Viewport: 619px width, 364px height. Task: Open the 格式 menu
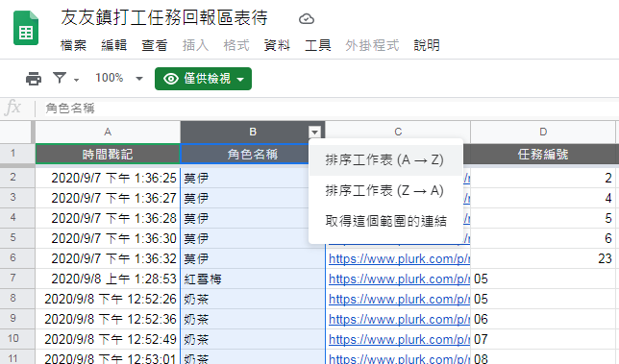[x=236, y=45]
